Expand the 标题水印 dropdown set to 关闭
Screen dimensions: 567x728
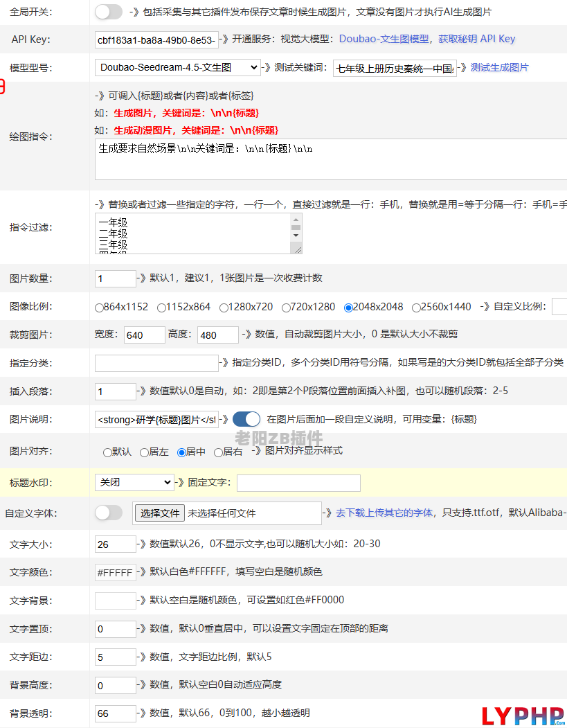tap(134, 482)
